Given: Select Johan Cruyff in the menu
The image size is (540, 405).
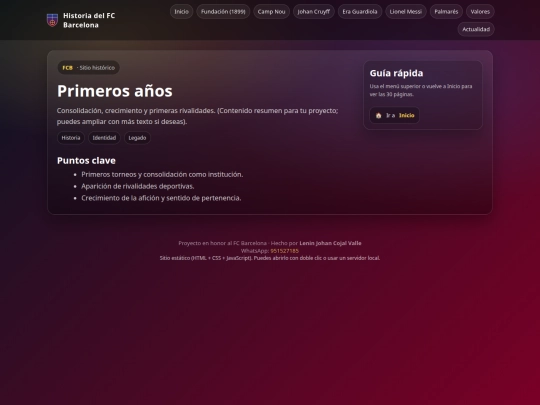Looking at the screenshot, I should [x=314, y=12].
